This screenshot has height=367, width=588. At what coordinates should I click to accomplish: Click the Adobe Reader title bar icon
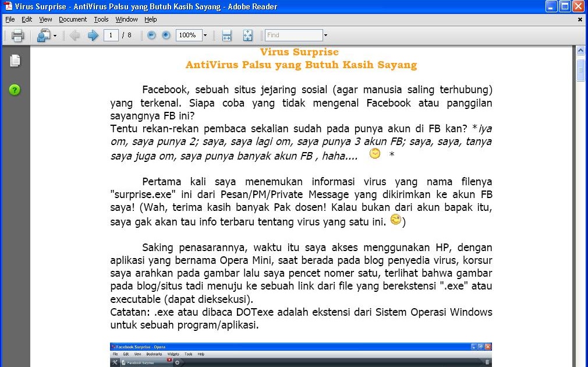tap(8, 6)
